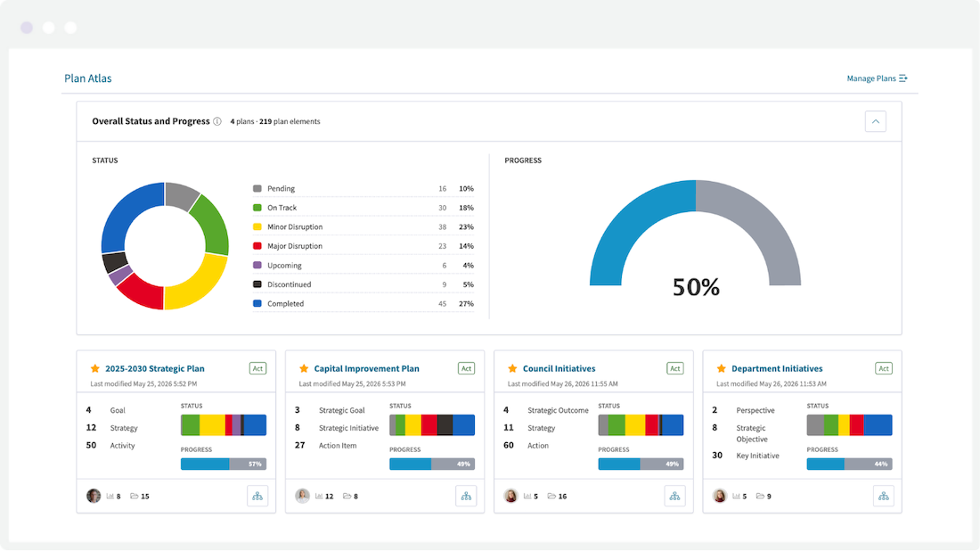The image size is (980, 551).
Task: Click the info icon beside Overall Status and Progress
Action: (x=216, y=121)
